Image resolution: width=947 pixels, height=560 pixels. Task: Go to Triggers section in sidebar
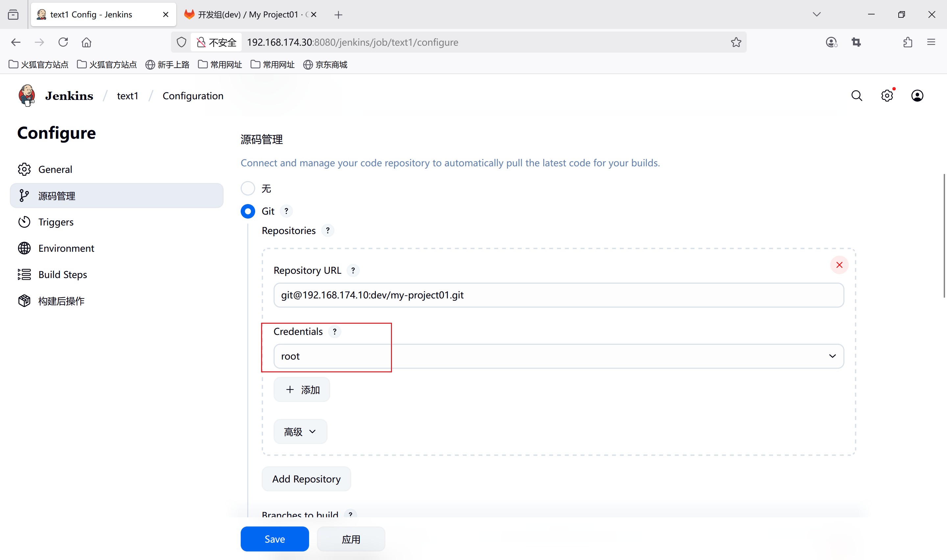point(56,222)
